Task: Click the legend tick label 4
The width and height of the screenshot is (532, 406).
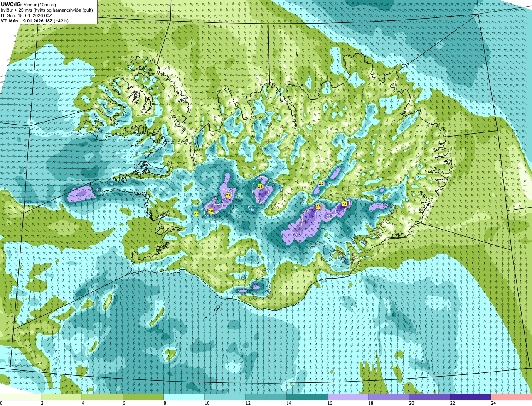Action: pyautogui.click(x=82, y=403)
